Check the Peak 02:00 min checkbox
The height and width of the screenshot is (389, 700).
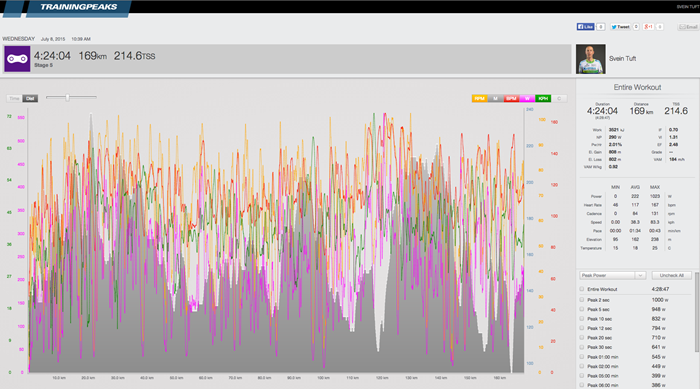point(582,366)
